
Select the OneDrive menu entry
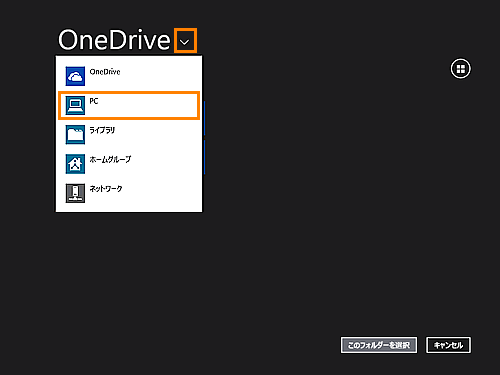(x=129, y=76)
